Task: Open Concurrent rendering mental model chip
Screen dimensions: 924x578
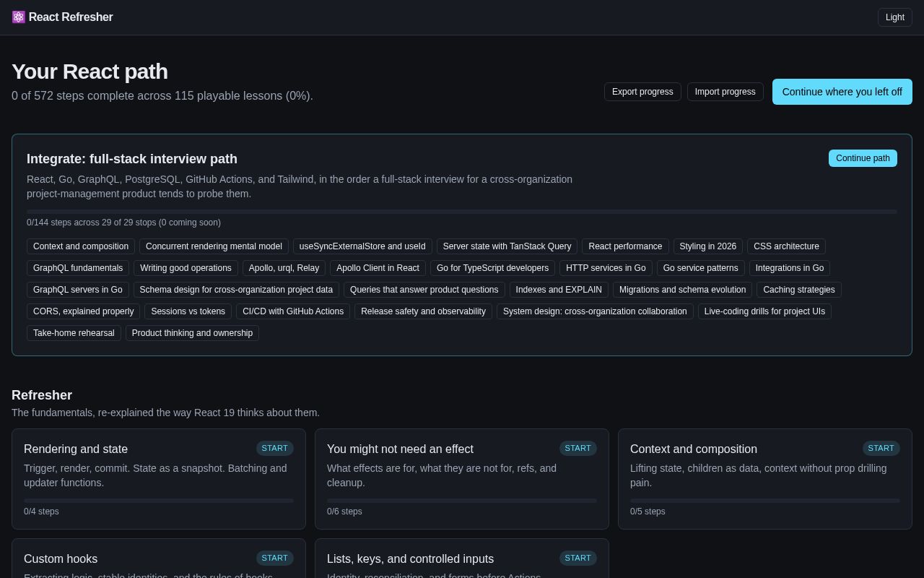Action: coord(214,246)
